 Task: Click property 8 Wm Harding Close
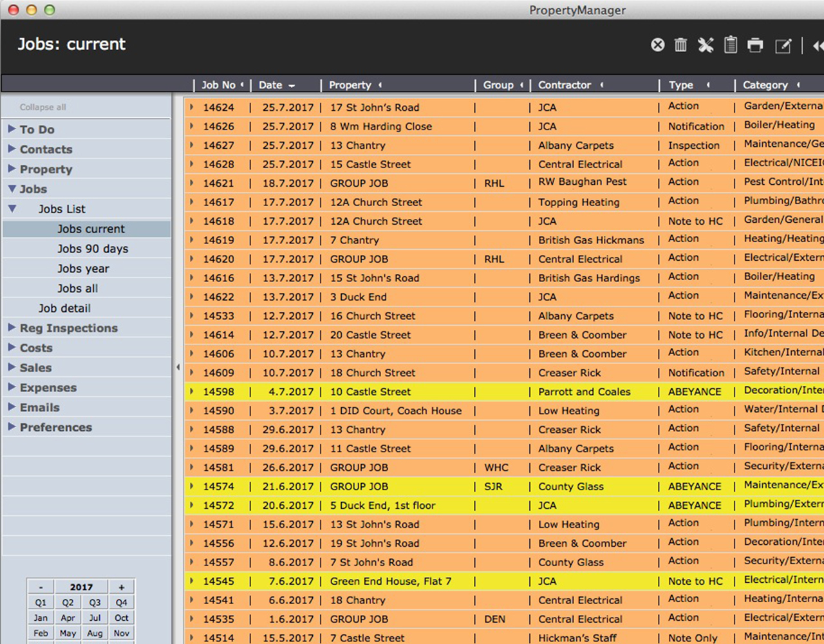click(x=381, y=126)
